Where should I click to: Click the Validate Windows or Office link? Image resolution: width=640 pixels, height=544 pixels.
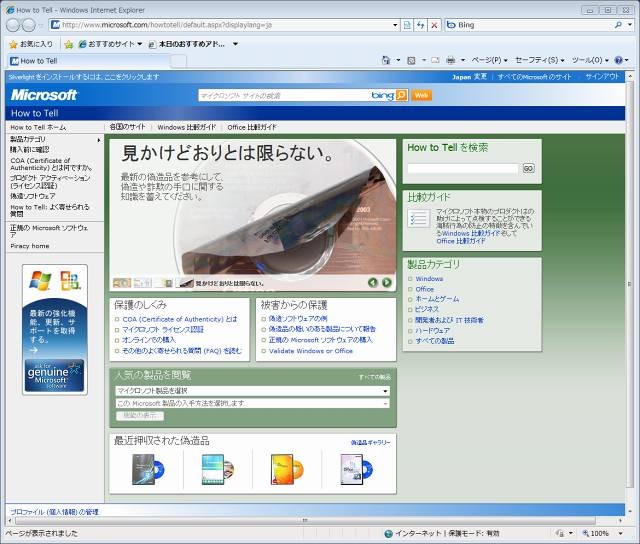(311, 351)
